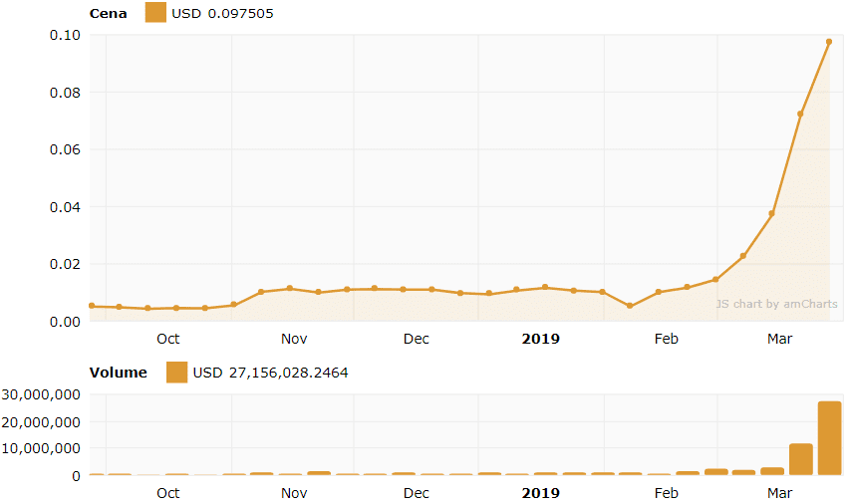Select the Mar label under the price chart
The width and height of the screenshot is (850, 504).
click(779, 339)
